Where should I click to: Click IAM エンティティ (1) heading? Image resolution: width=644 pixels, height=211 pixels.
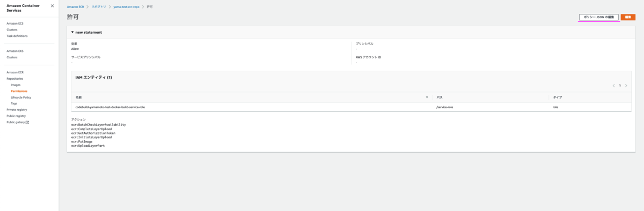pyautogui.click(x=93, y=77)
